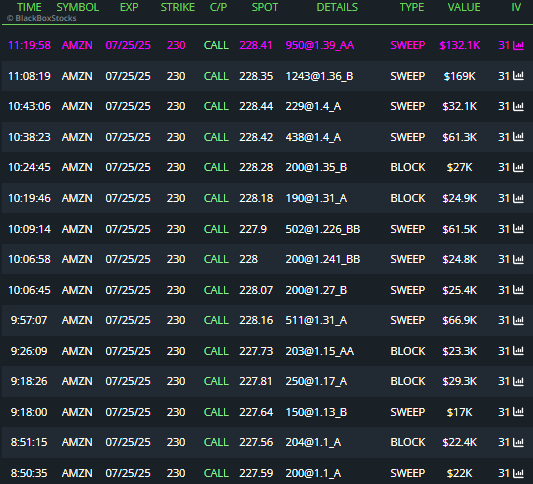Select the 10:43:06 time cell

tap(30, 106)
